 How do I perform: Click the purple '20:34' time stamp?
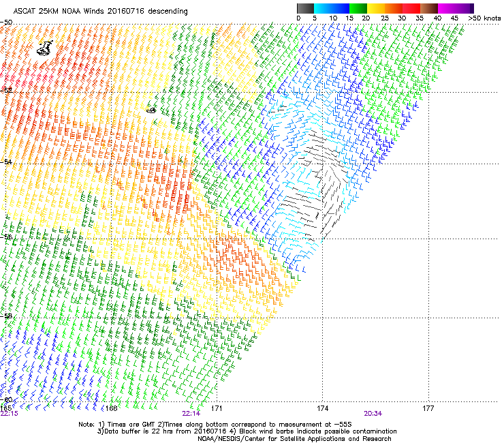tap(373, 414)
